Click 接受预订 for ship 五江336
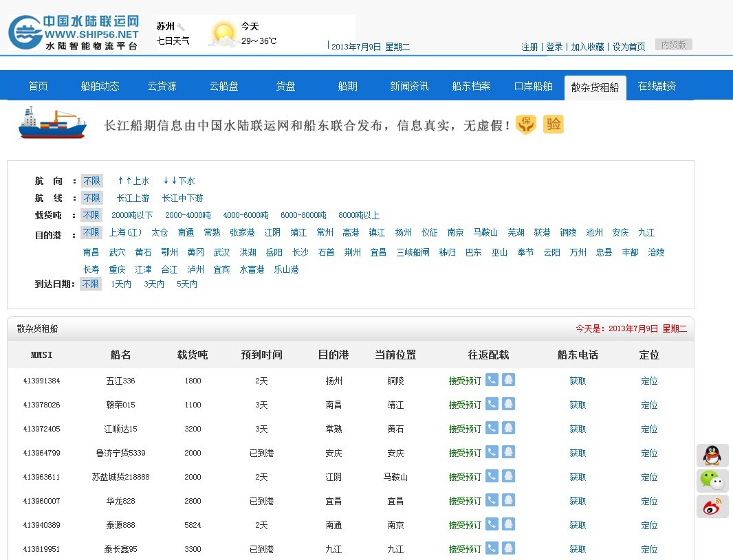 (x=465, y=381)
